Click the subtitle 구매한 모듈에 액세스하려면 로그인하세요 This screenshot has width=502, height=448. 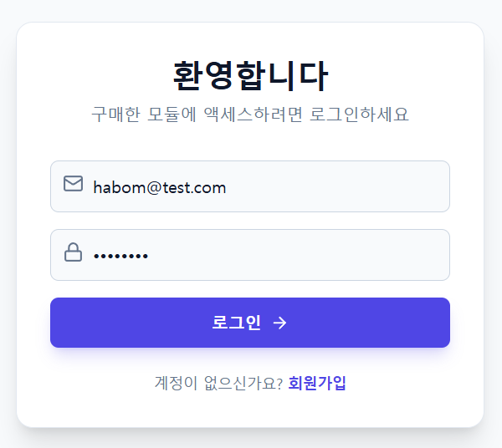[250, 115]
